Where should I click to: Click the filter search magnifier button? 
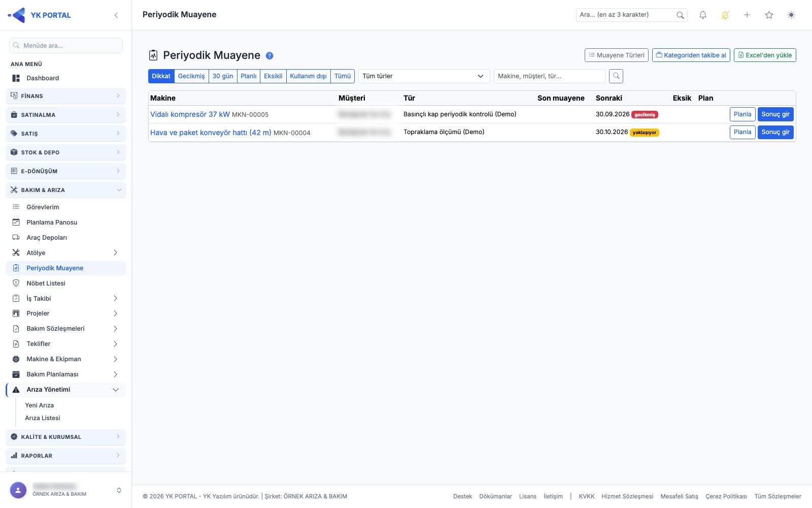coord(616,76)
